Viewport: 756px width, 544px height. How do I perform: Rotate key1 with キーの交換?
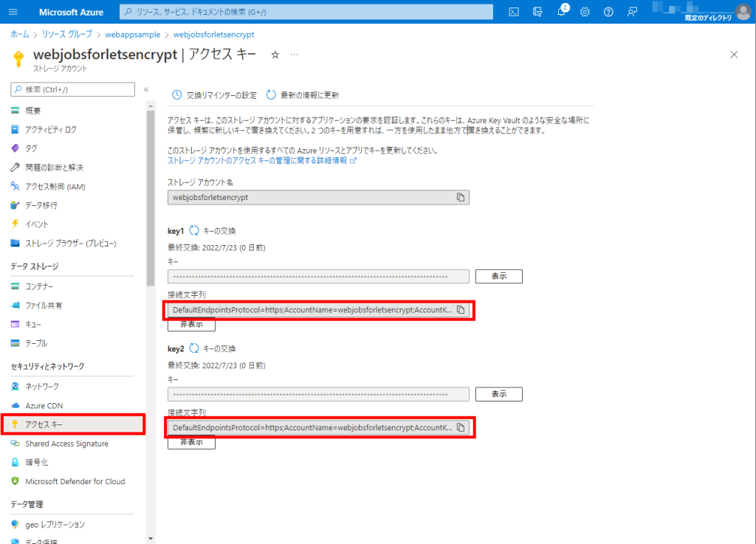[x=213, y=231]
